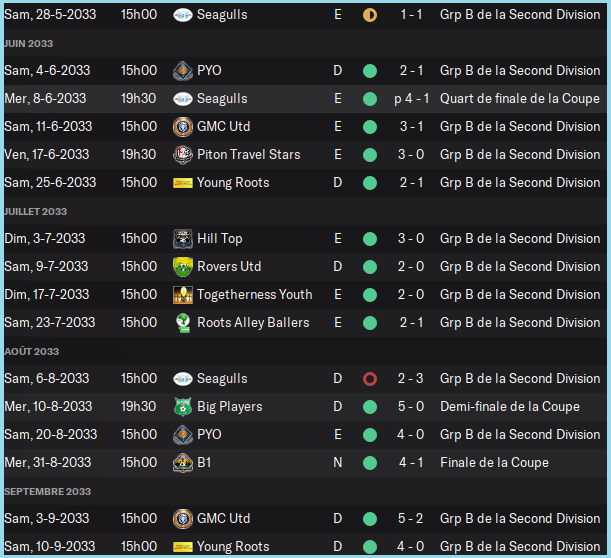Image resolution: width=611 pixels, height=558 pixels.
Task: Open the Togetherness Youth team link
Action: (254, 295)
